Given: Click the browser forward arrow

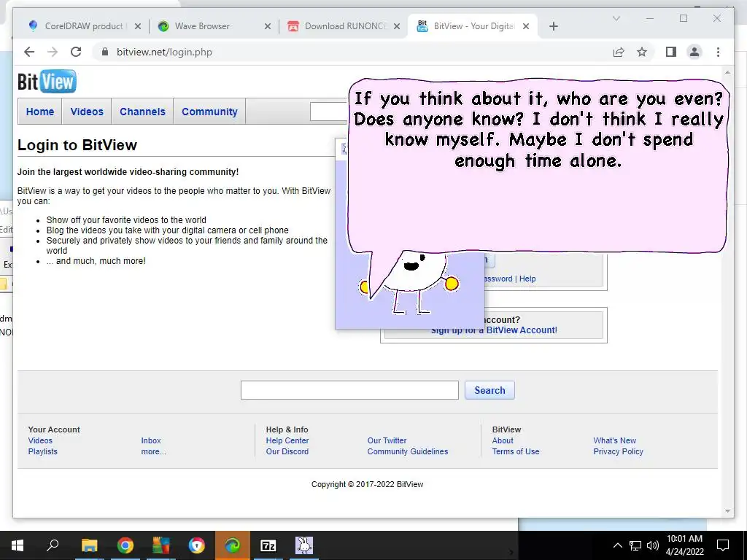Looking at the screenshot, I should click(53, 52).
